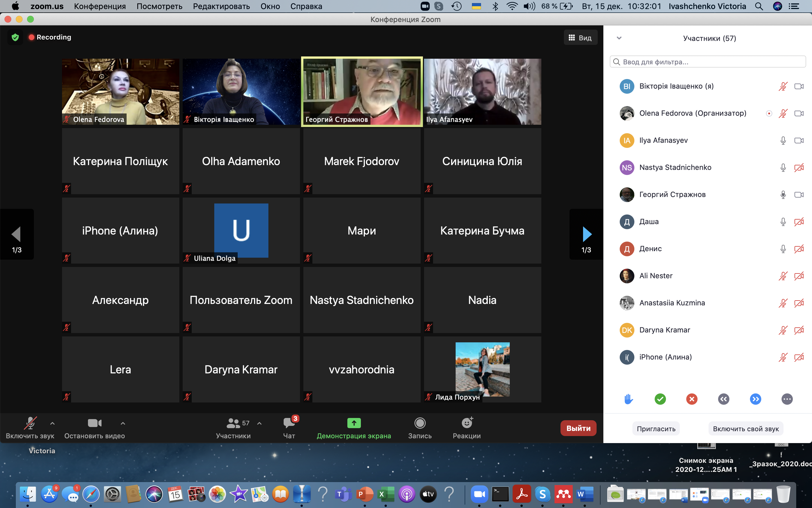
Task: Select Uliana Dolga avatar tile
Action: click(241, 231)
